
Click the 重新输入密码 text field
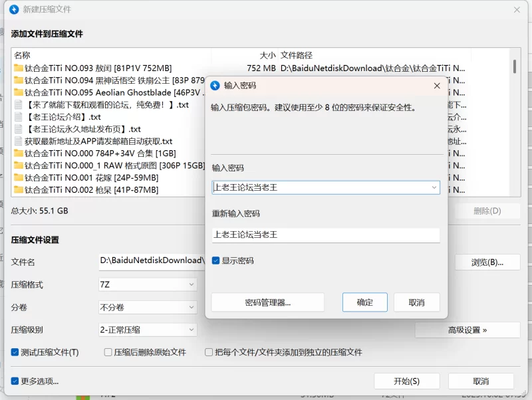tap(326, 235)
